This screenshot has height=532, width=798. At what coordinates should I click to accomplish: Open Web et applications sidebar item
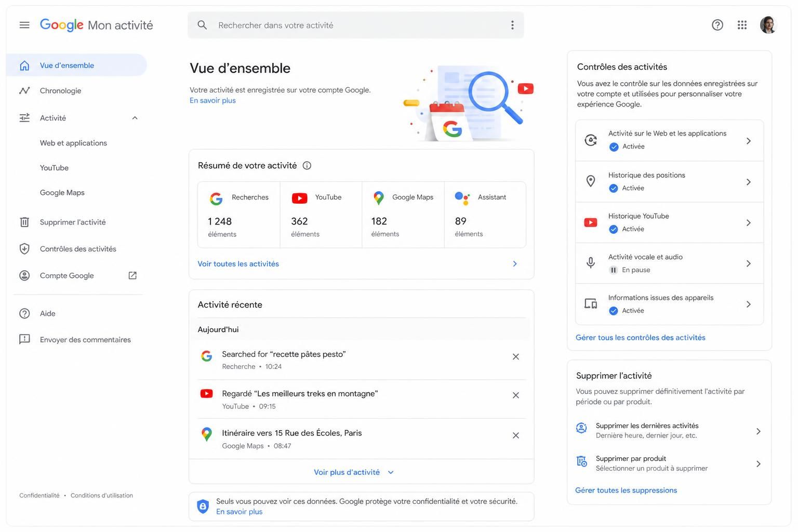click(x=73, y=143)
